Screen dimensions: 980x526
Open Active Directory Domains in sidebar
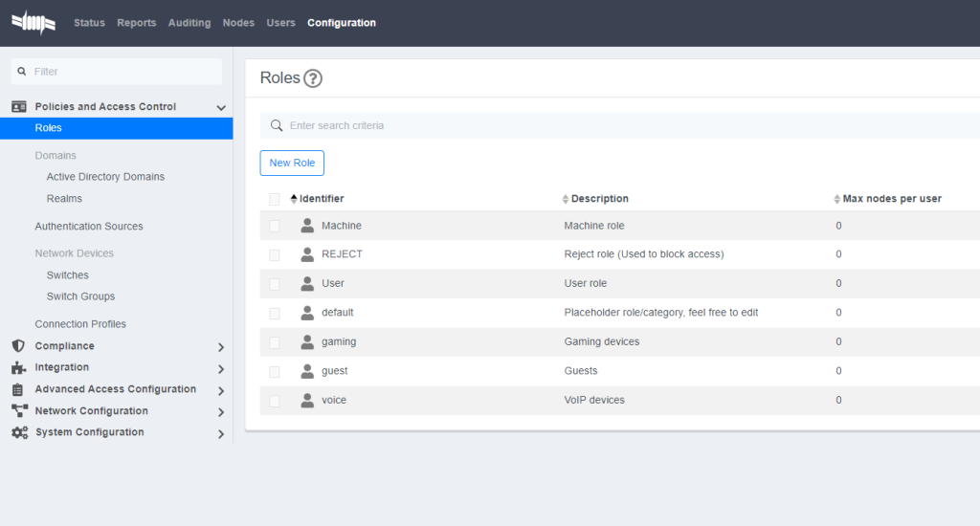click(105, 177)
